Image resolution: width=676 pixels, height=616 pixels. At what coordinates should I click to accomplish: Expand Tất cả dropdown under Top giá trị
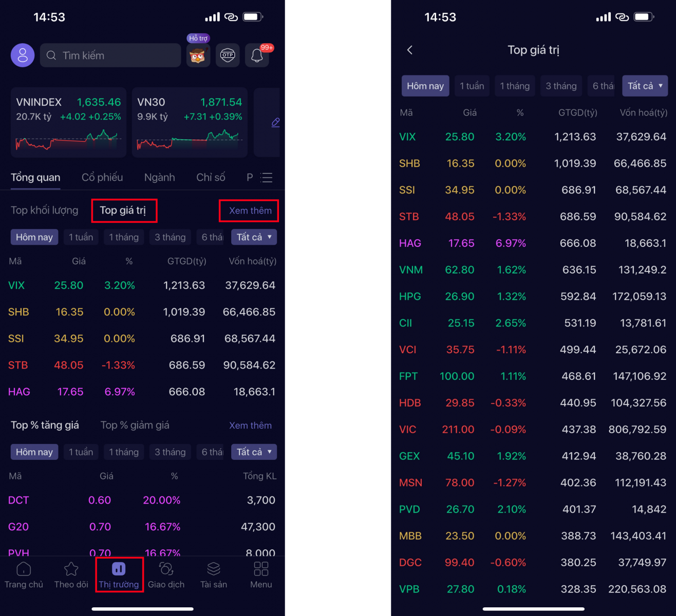(x=254, y=237)
